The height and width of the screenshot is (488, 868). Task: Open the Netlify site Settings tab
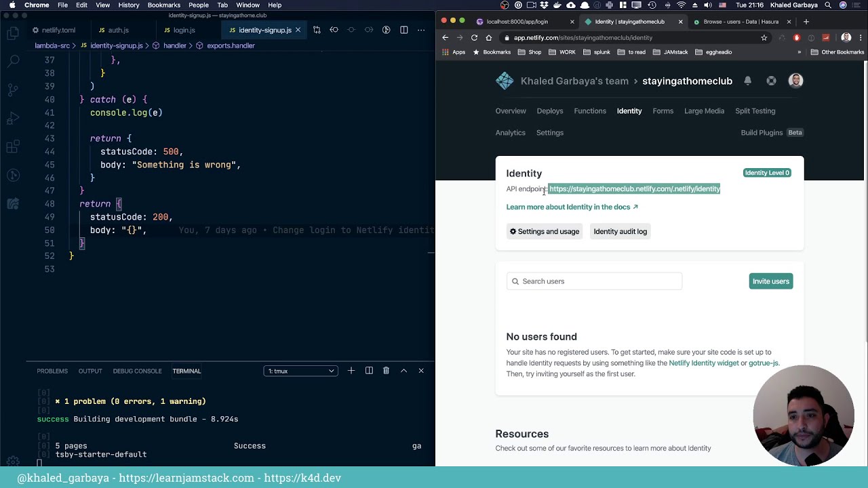(550, 133)
